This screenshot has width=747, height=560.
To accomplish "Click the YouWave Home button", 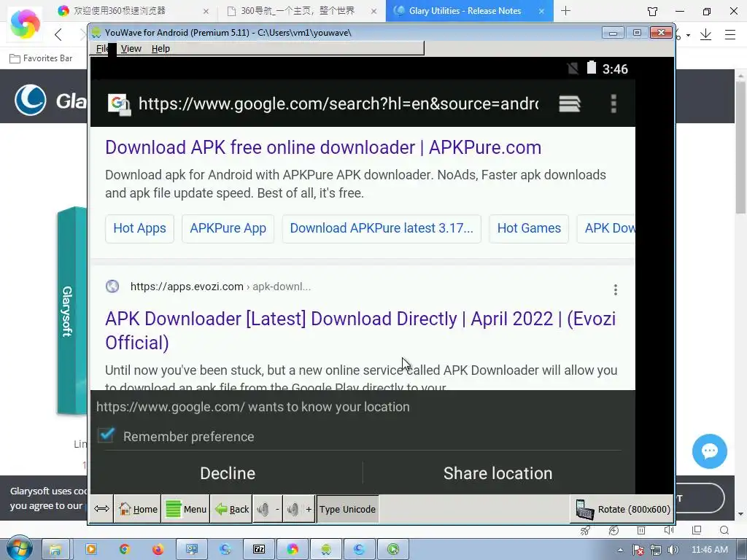I will coord(138,509).
